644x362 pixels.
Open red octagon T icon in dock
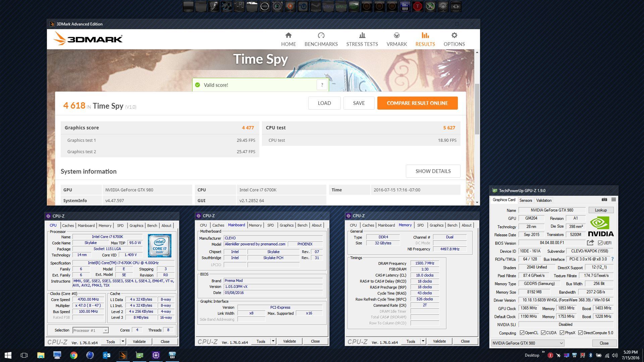click(418, 6)
